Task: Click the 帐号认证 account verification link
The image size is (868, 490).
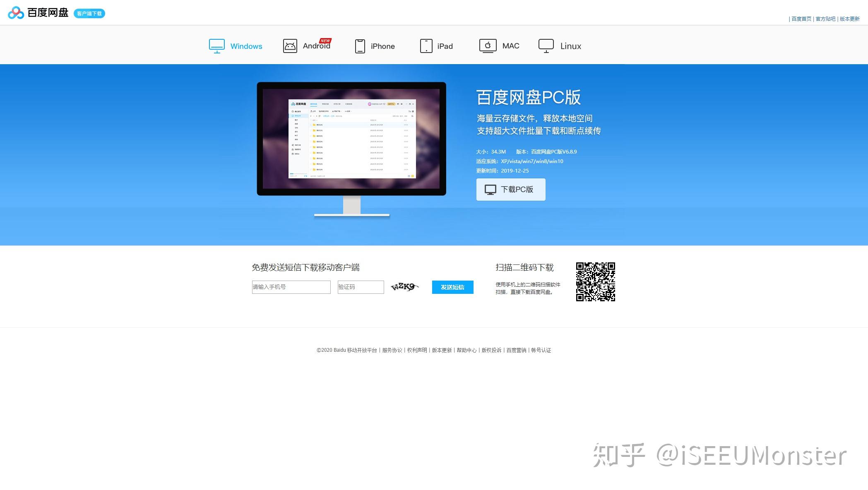Action: pyautogui.click(x=541, y=350)
